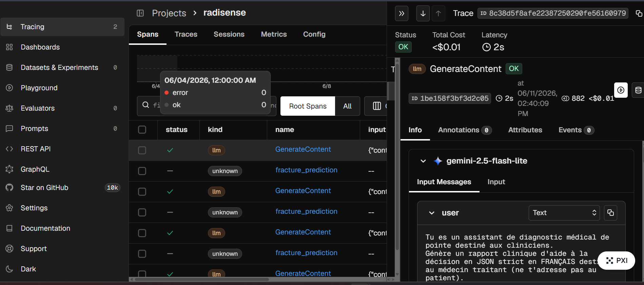Viewport: 644px width, 285px height.
Task: Copy the user message text
Action: pyautogui.click(x=610, y=213)
